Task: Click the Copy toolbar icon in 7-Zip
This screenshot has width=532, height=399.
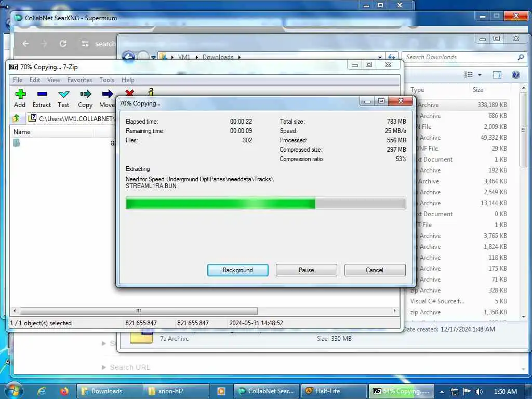Action: [86, 94]
